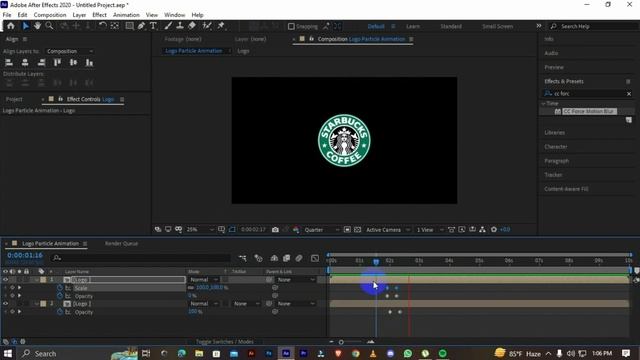Select the Rectangle shape tool
Screen dimensions: 640x360
[129, 26]
